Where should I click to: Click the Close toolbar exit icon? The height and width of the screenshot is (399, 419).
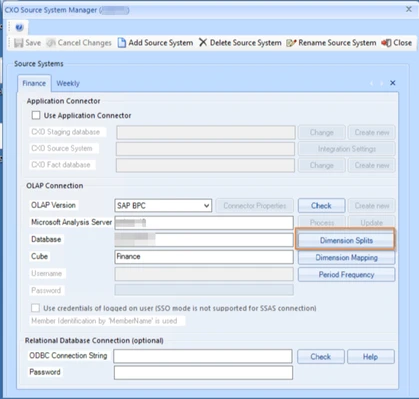[x=386, y=43]
